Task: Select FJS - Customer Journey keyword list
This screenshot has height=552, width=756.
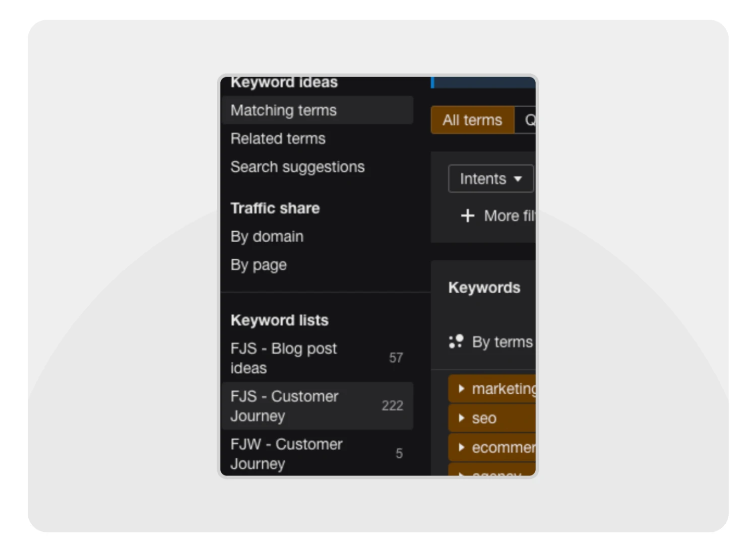Action: coord(285,405)
